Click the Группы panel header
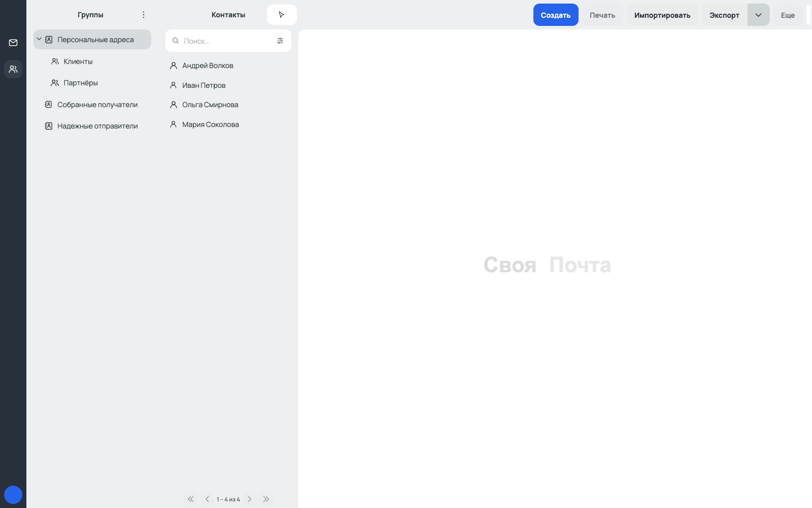Image resolution: width=812 pixels, height=508 pixels. [91, 15]
